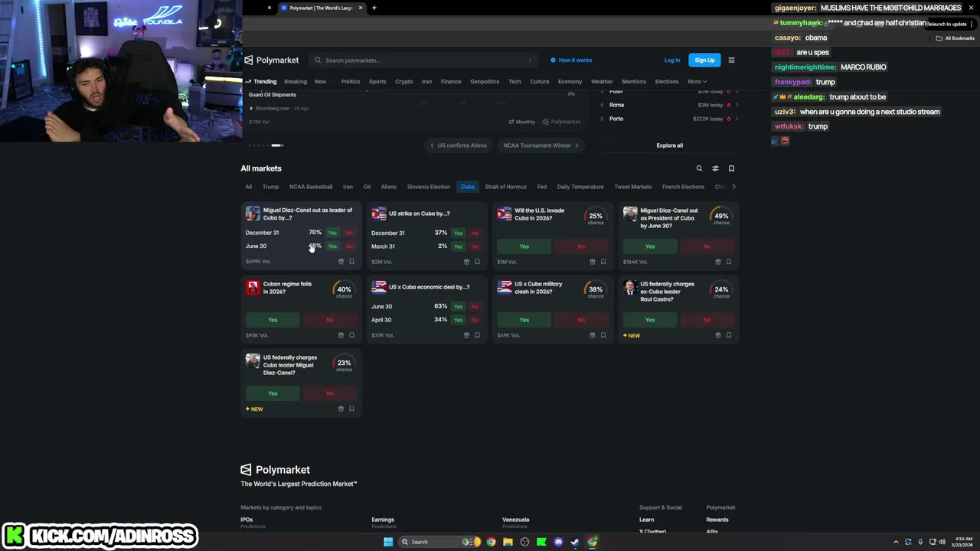Click the gift icon on 'US x Cuba military clash' card
Screen dimensions: 980x551
[x=592, y=335]
